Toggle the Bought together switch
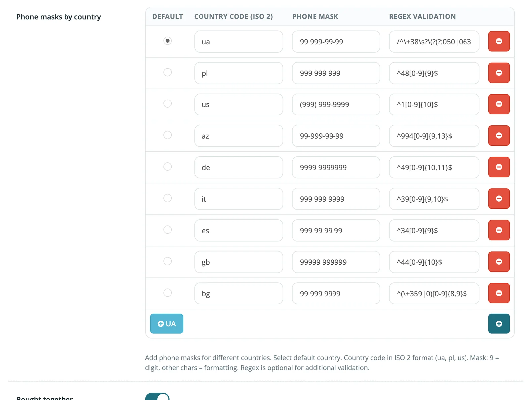The image size is (532, 400). point(157,397)
